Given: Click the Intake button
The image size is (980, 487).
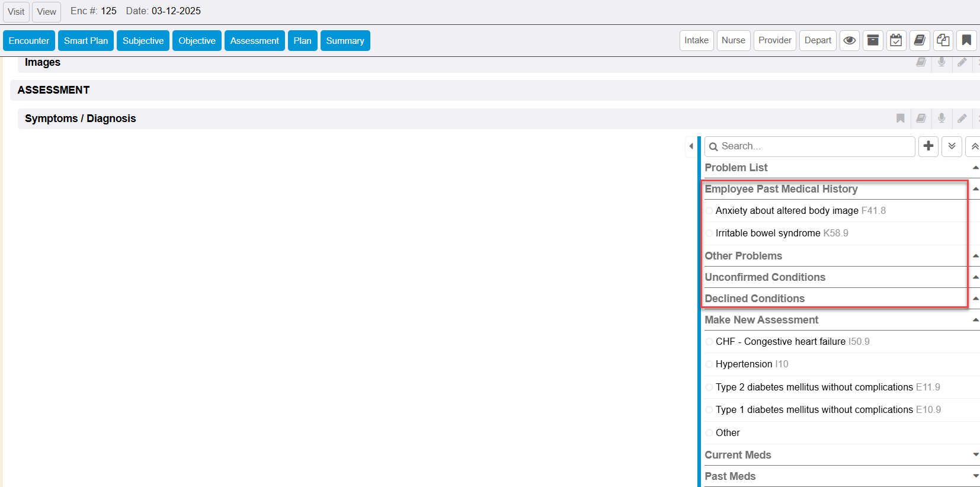Looking at the screenshot, I should [x=696, y=40].
